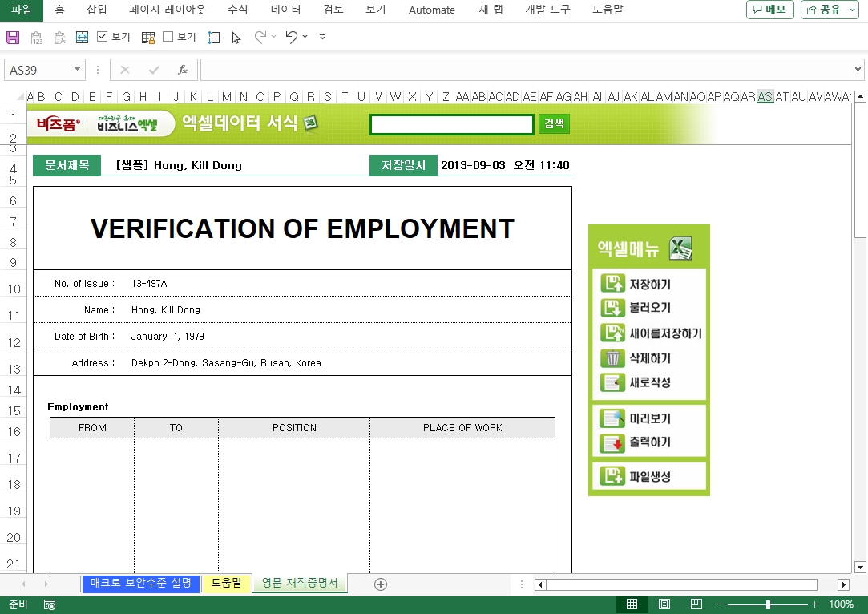Open the 수식 ribbon tab
This screenshot has width=868, height=614.
click(x=237, y=10)
